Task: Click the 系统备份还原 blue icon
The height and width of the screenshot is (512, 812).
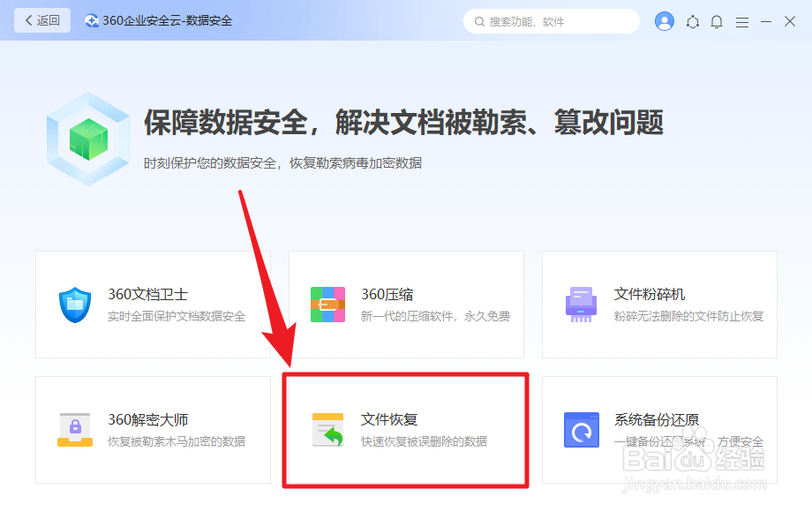Action: (x=581, y=430)
